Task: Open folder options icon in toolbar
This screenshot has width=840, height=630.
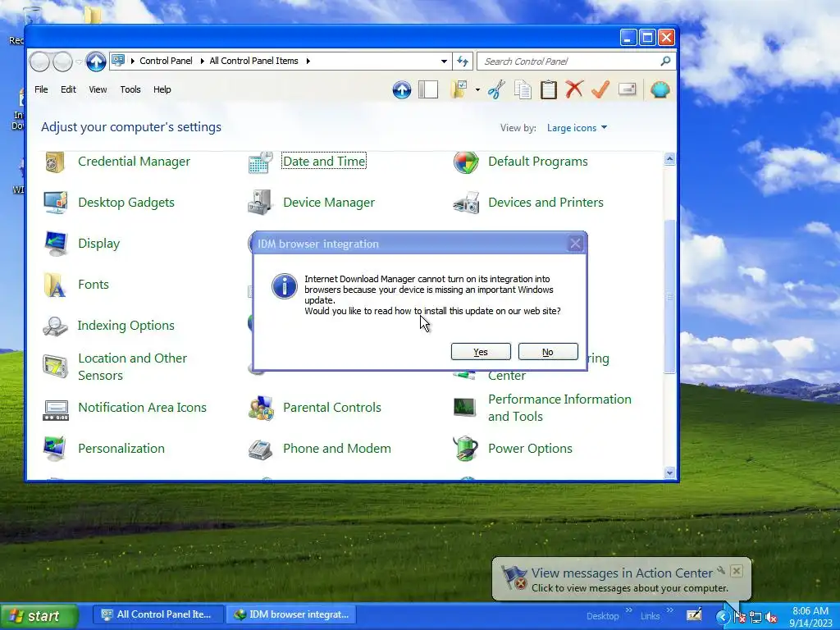Action: click(459, 89)
